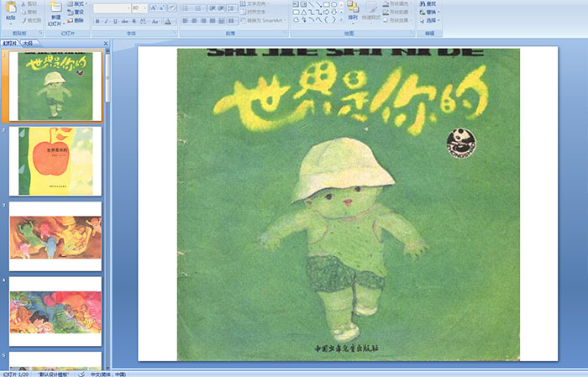Select slide 2 red apple thumbnail

click(55, 161)
